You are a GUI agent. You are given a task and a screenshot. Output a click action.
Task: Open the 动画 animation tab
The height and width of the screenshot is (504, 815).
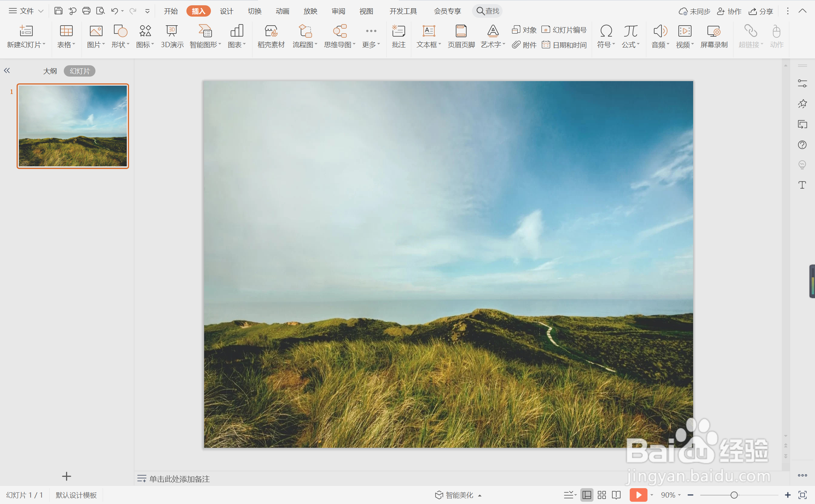[282, 11]
